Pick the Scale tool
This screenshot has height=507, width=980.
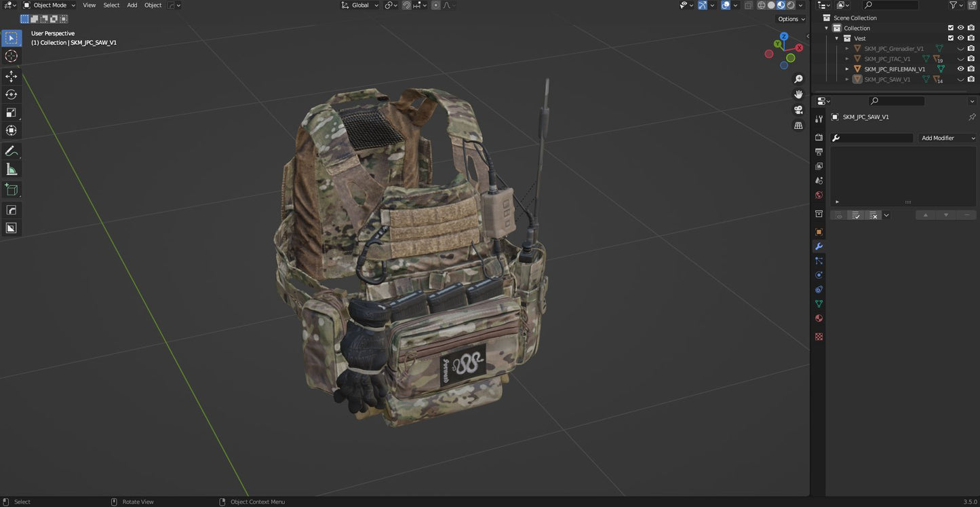(x=12, y=113)
